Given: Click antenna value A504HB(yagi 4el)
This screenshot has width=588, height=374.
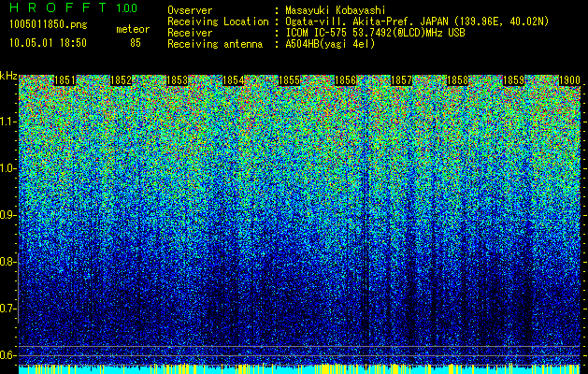Looking at the screenshot, I should tap(330, 44).
